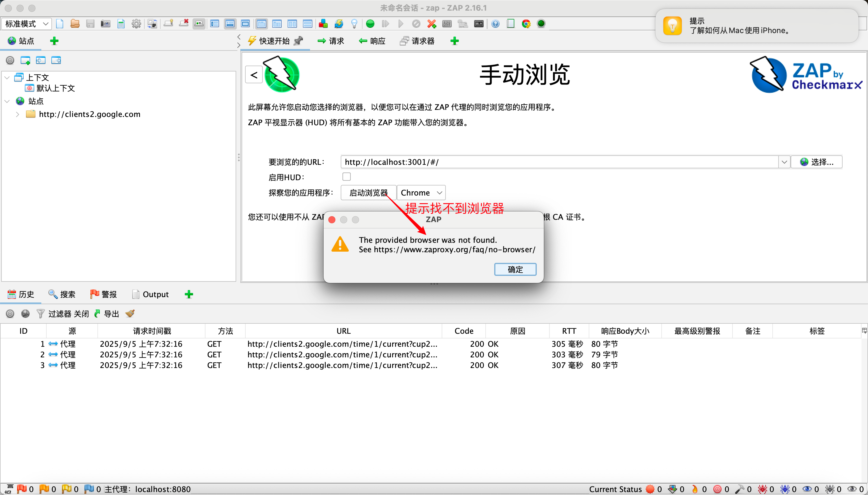Click the 启动浏览器 launch browser button
This screenshot has width=868, height=495.
[368, 193]
